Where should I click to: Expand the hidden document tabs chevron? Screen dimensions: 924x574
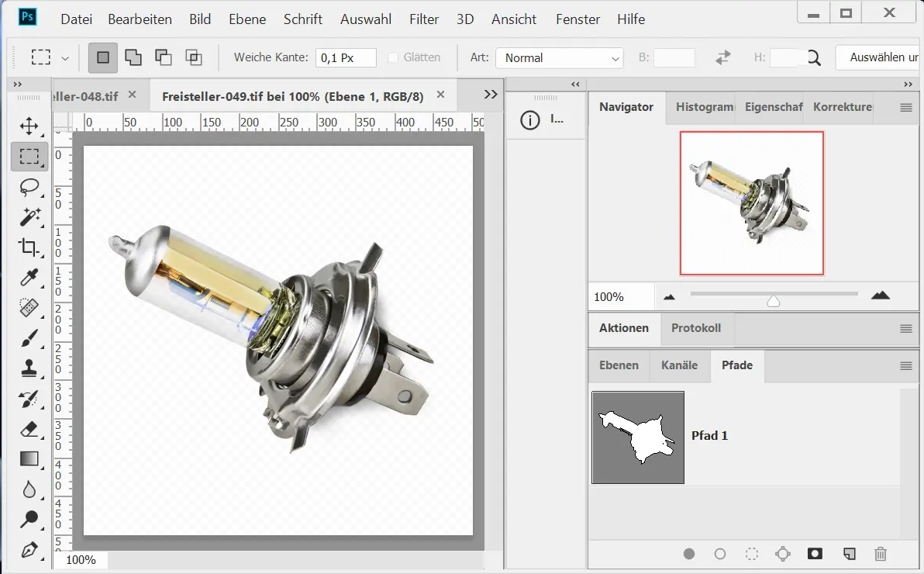(490, 94)
